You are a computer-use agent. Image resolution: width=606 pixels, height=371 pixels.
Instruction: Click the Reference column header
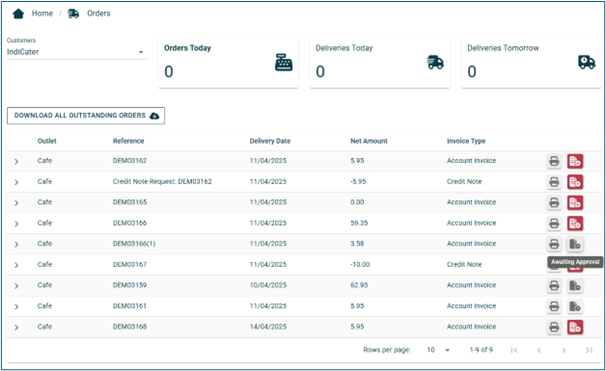128,141
